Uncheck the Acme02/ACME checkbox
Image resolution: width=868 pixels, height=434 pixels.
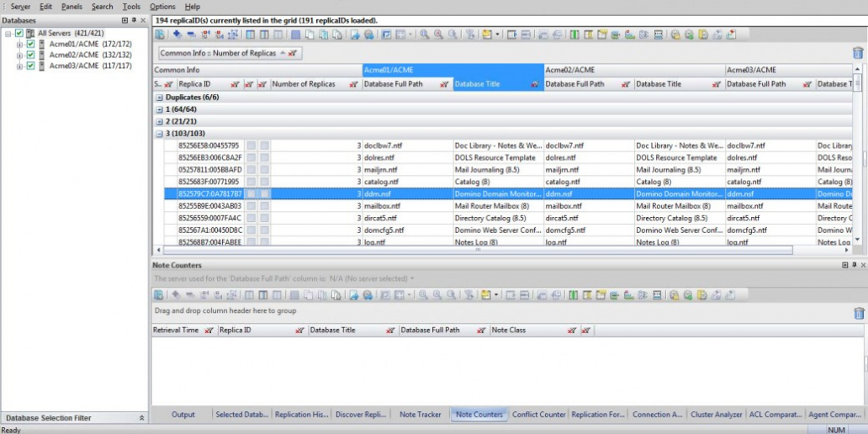tap(30, 55)
